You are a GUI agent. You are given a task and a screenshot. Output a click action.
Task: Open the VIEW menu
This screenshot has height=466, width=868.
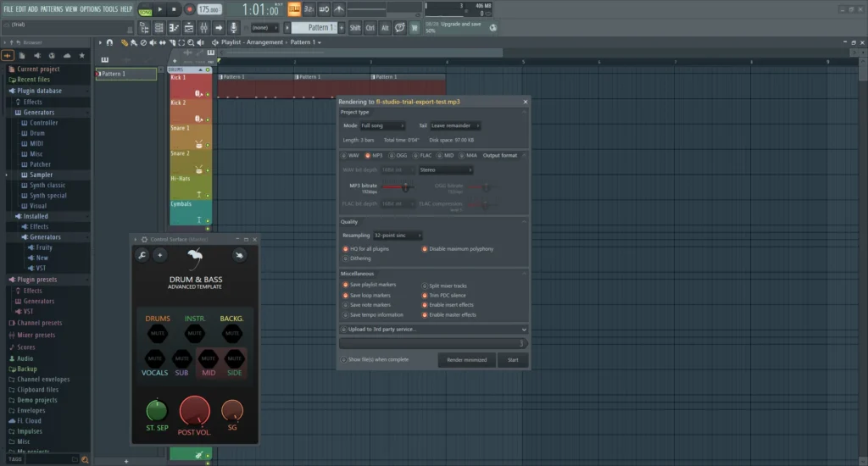[x=71, y=8]
